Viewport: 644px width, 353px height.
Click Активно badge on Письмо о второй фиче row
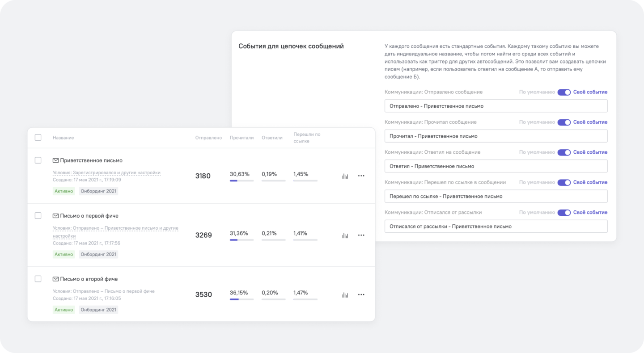pos(64,310)
